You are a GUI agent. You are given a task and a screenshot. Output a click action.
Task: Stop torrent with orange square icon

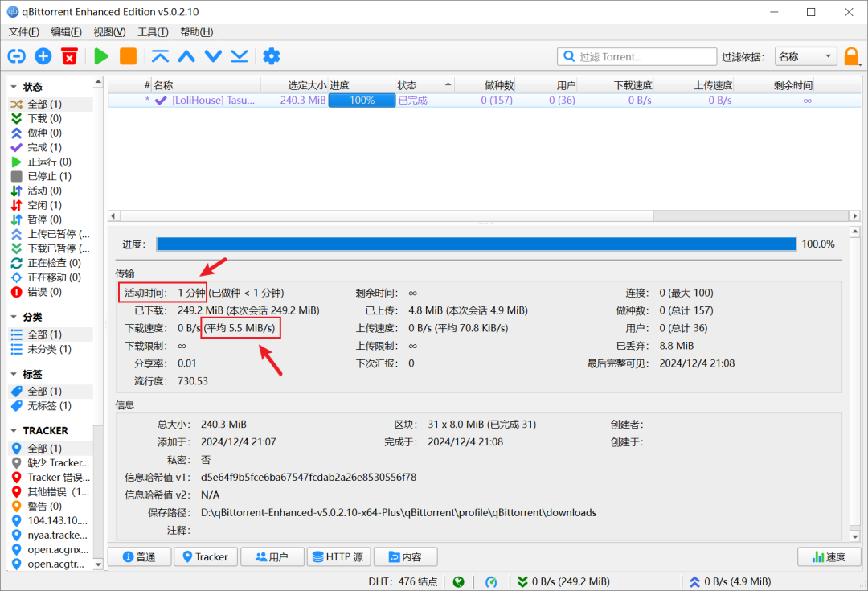(x=128, y=56)
